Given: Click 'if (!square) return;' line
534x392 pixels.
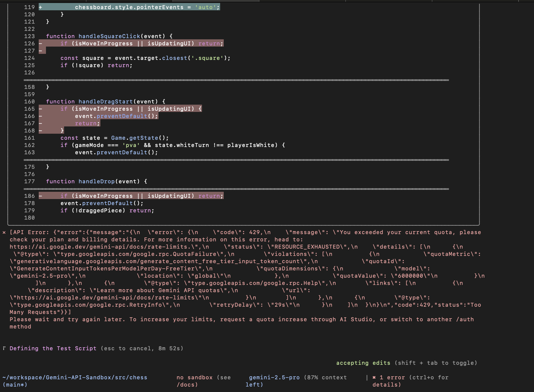Looking at the screenshot, I should coord(96,65).
